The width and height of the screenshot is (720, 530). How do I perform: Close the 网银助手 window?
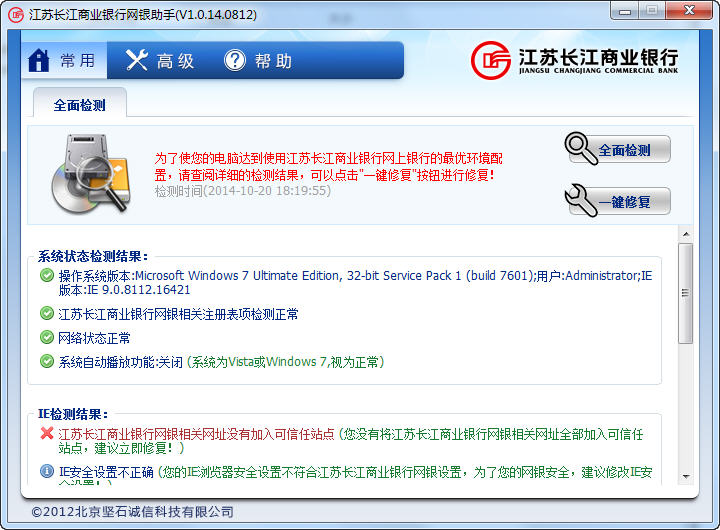tap(689, 11)
